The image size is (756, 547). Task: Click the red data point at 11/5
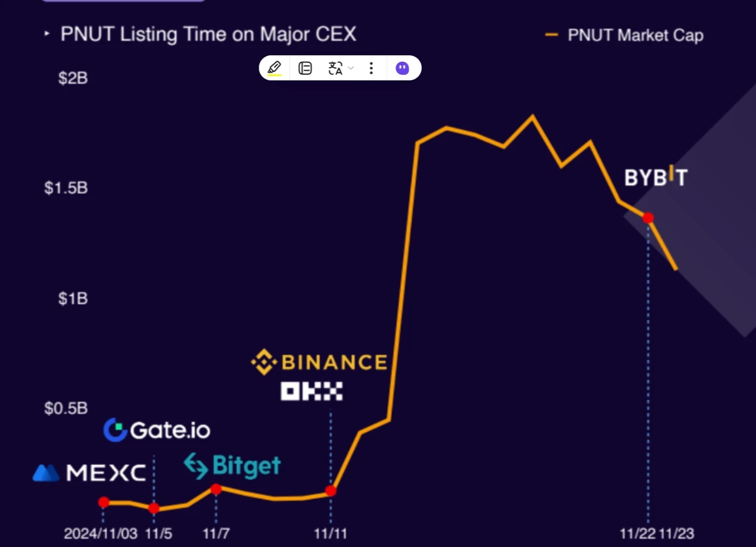point(154,508)
